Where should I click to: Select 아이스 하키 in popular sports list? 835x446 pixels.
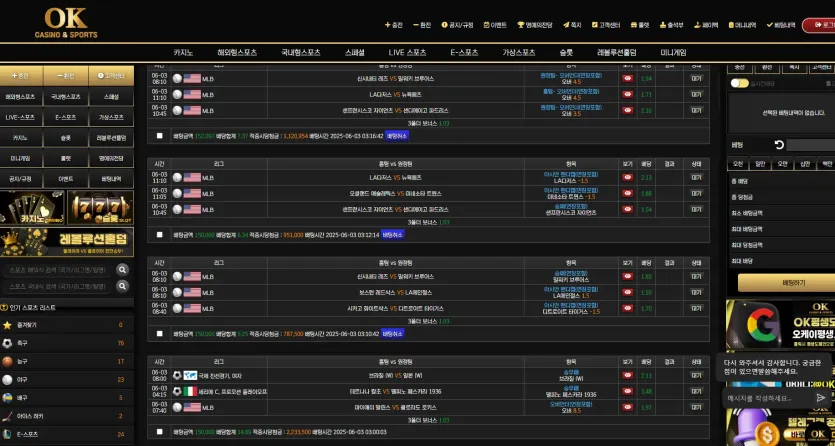pos(67,416)
